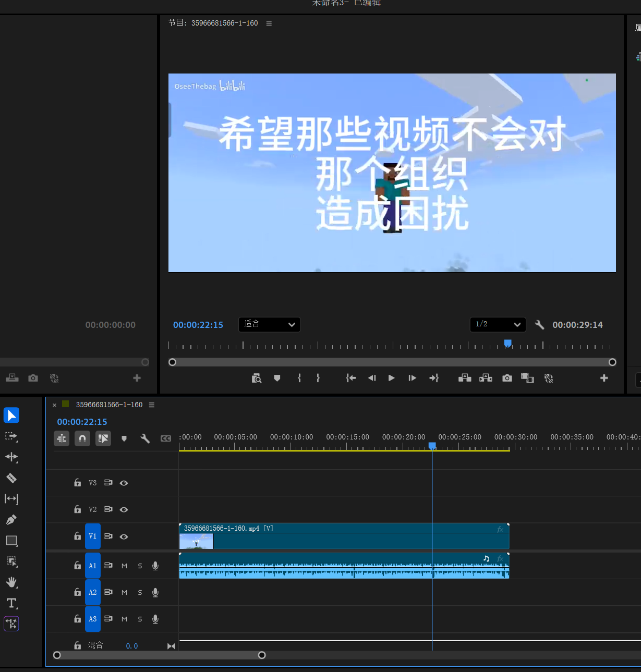Expand the program monitor panel menu
The image size is (641, 672).
269,23
